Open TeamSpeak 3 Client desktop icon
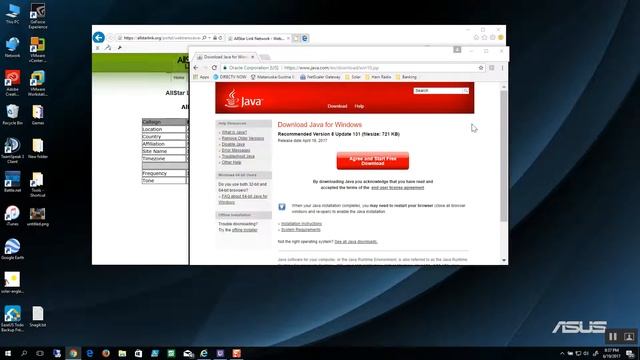Image resolution: width=640 pixels, height=360 pixels. (12, 151)
